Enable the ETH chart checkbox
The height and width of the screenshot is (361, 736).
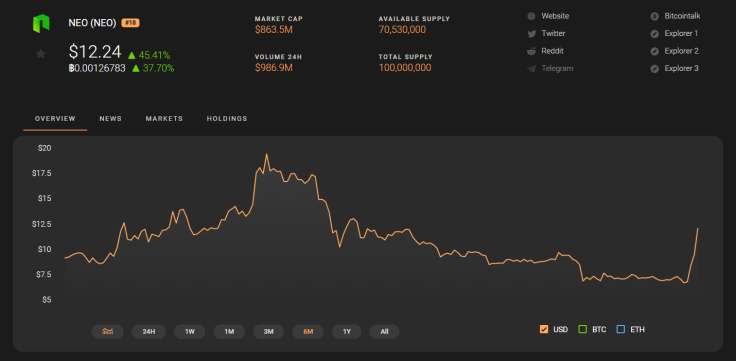coord(621,330)
